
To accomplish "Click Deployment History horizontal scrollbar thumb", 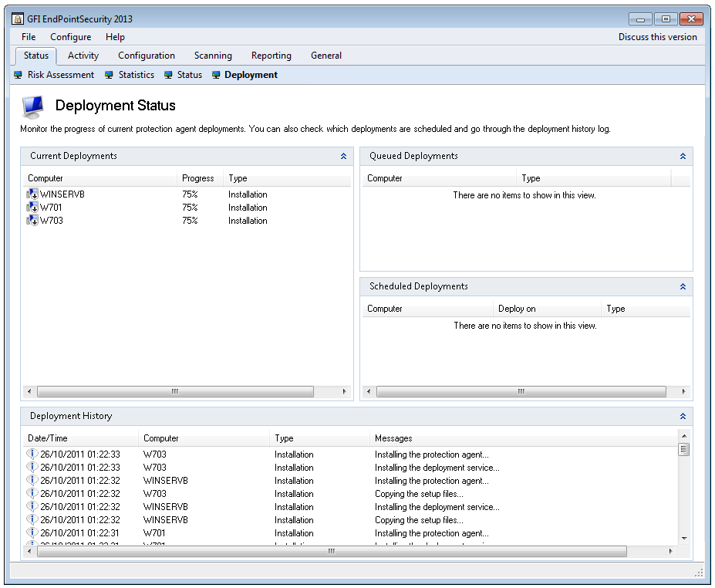I will click(332, 551).
